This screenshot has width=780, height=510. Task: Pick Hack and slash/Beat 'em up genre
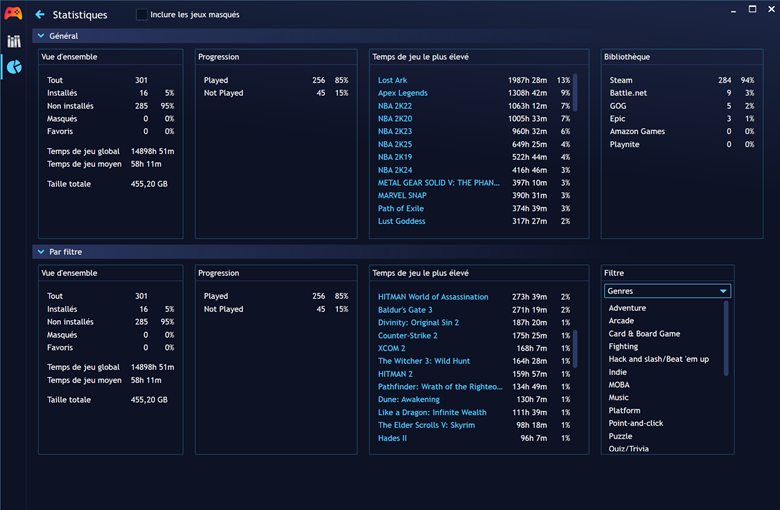(x=658, y=359)
